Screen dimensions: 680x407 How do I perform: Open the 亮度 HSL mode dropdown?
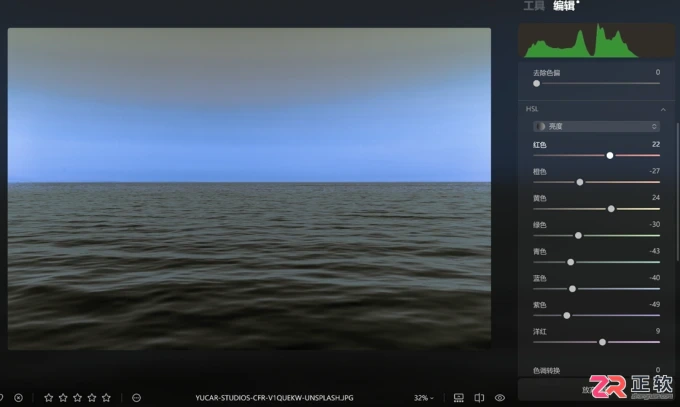(596, 126)
